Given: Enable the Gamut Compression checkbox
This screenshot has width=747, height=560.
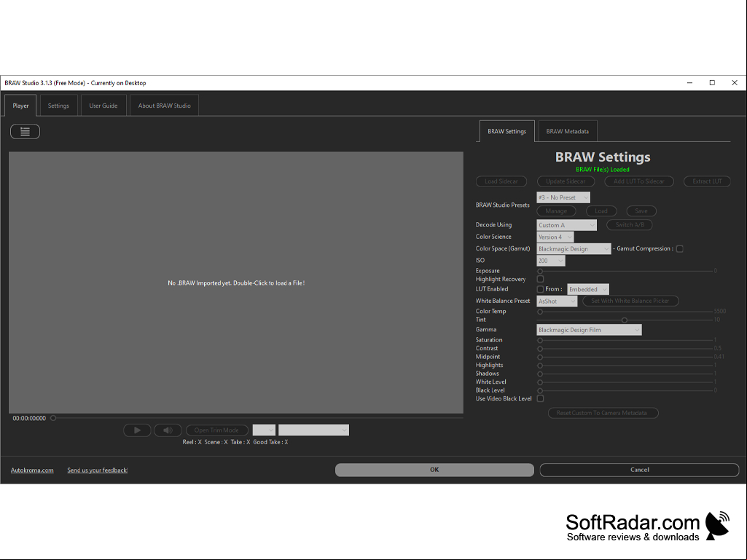Looking at the screenshot, I should pos(680,249).
